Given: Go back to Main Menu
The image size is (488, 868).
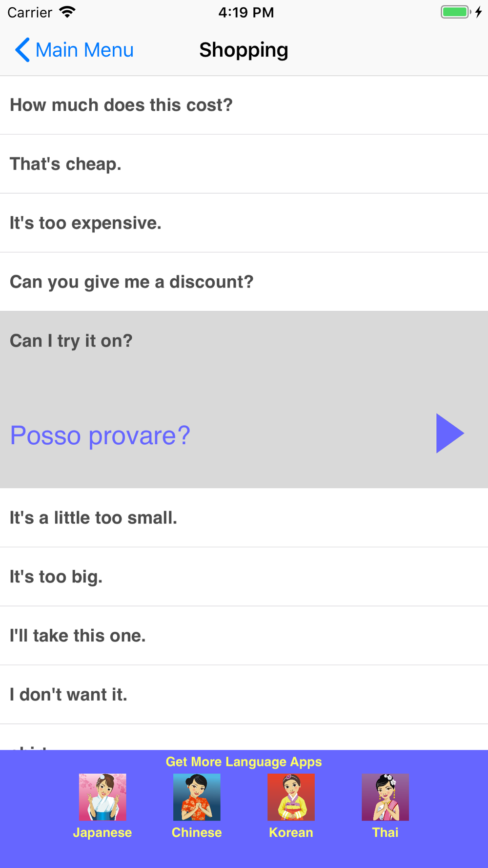Looking at the screenshot, I should [74, 50].
